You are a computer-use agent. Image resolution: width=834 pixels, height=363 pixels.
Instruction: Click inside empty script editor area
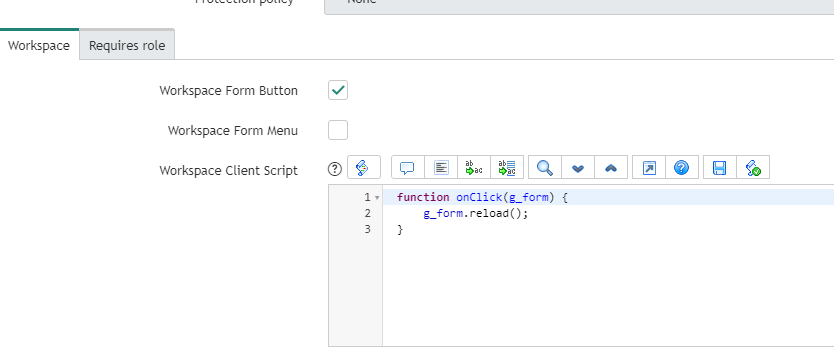608,290
